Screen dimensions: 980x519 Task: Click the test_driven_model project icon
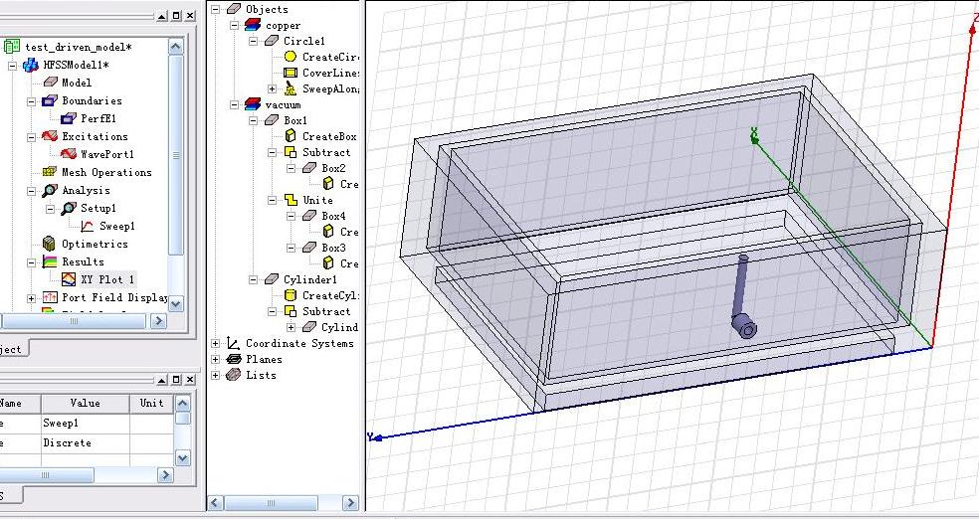(x=12, y=47)
